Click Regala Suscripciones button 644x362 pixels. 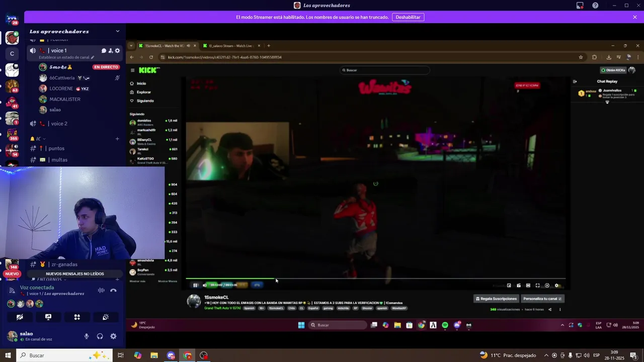(x=496, y=299)
